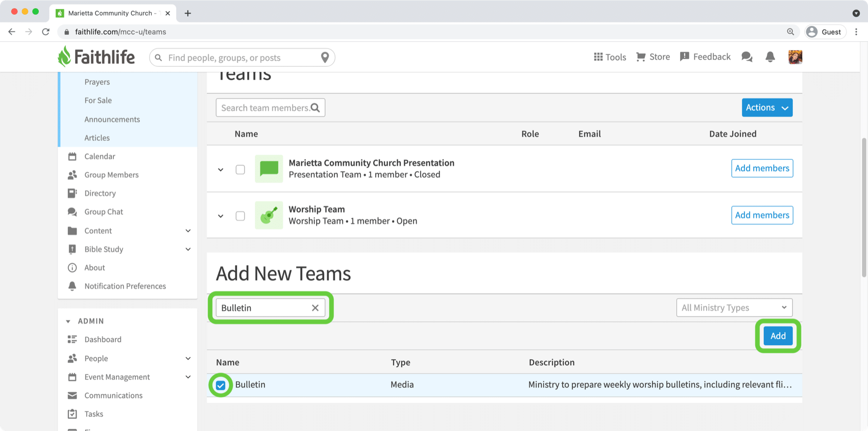Expand the Event Management admin section
Viewport: 868px width, 431px height.
coord(188,377)
